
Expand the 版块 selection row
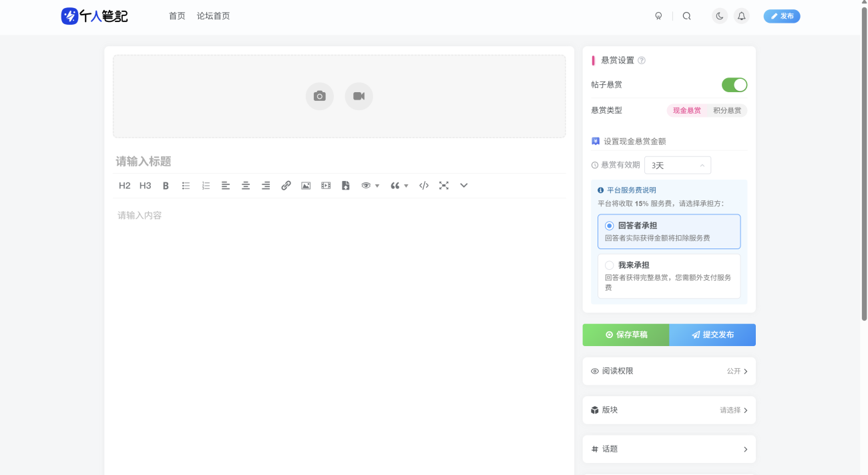point(669,410)
